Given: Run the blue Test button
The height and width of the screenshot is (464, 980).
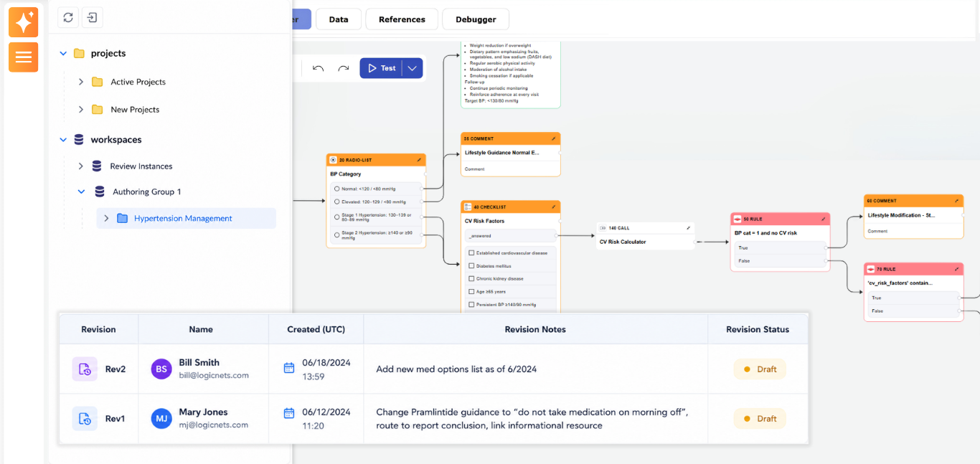Looking at the screenshot, I should 381,68.
